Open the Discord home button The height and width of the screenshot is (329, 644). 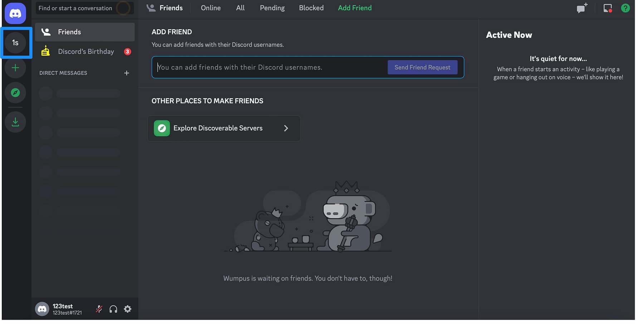click(x=15, y=13)
